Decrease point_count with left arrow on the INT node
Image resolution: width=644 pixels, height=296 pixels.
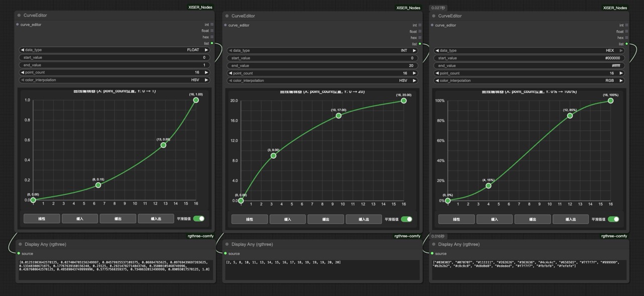pyautogui.click(x=230, y=73)
